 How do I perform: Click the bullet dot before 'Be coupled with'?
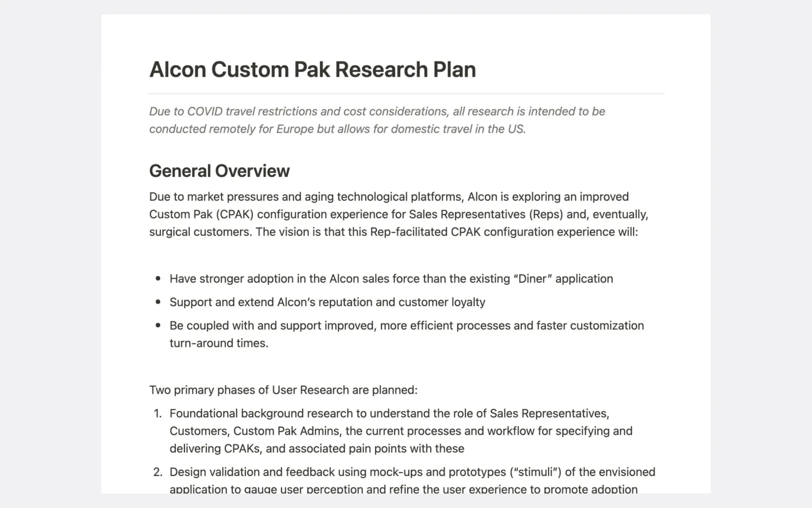point(158,326)
